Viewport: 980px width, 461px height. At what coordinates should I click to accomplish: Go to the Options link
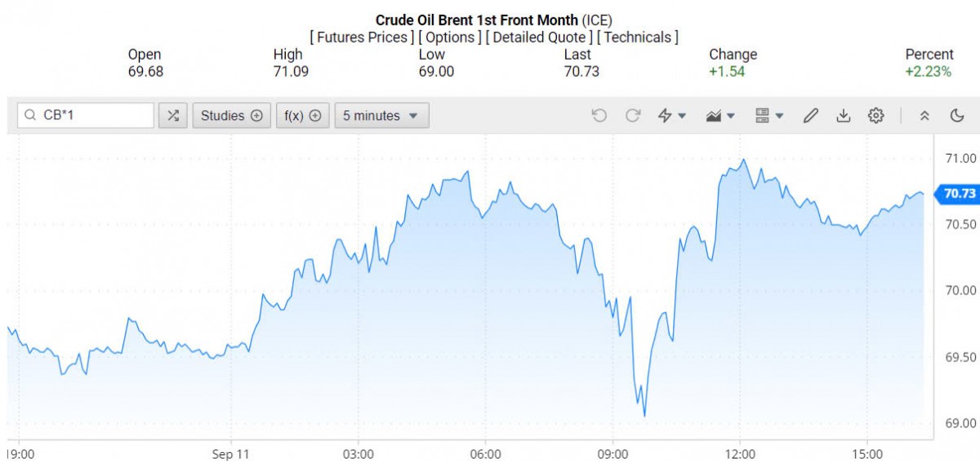click(450, 38)
